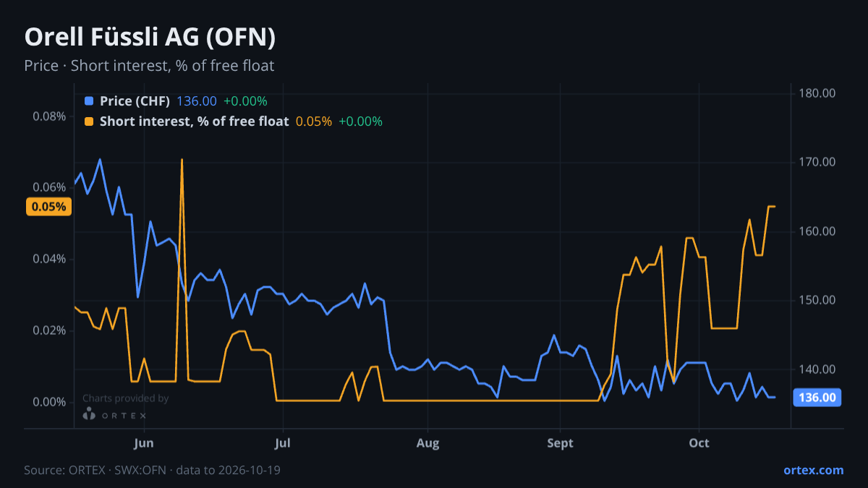Click the blue 136.00 axis marker badge

point(817,397)
